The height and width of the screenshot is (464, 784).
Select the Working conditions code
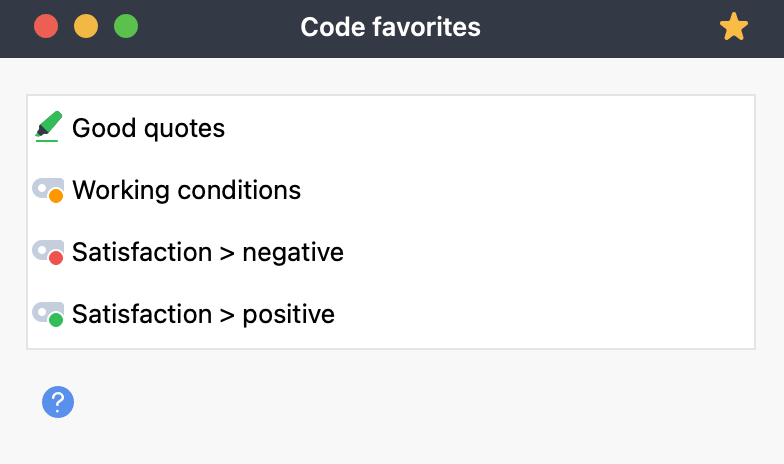click(186, 190)
